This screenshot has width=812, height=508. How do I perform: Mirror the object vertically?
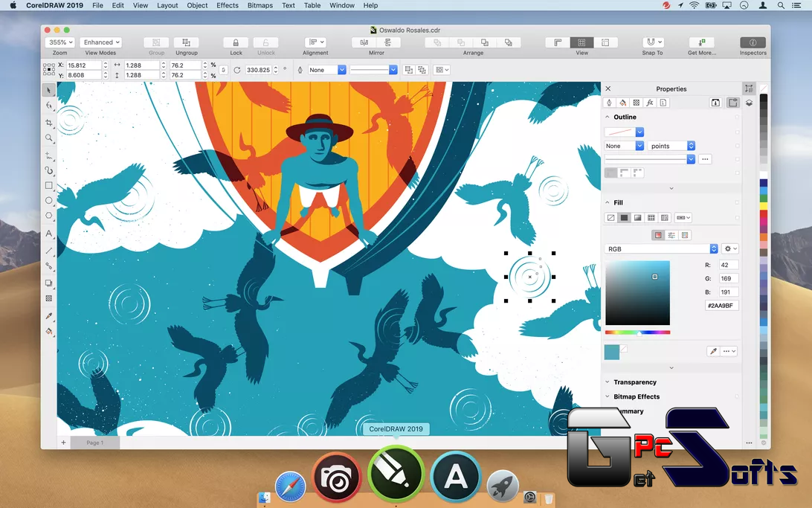pyautogui.click(x=388, y=42)
